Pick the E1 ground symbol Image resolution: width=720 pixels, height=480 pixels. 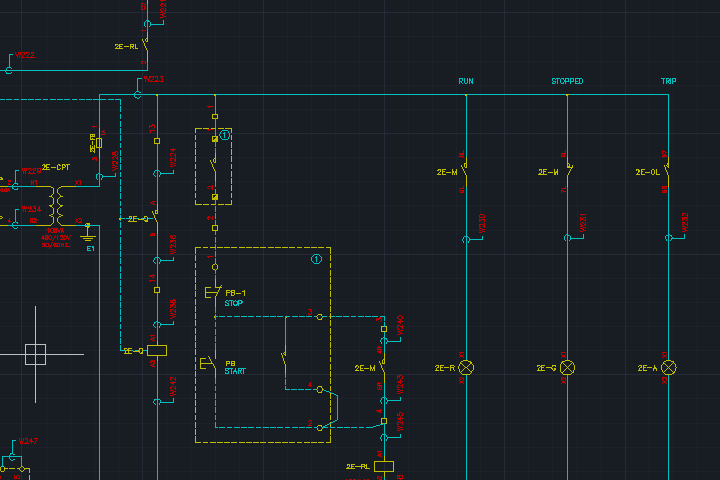tap(89, 235)
